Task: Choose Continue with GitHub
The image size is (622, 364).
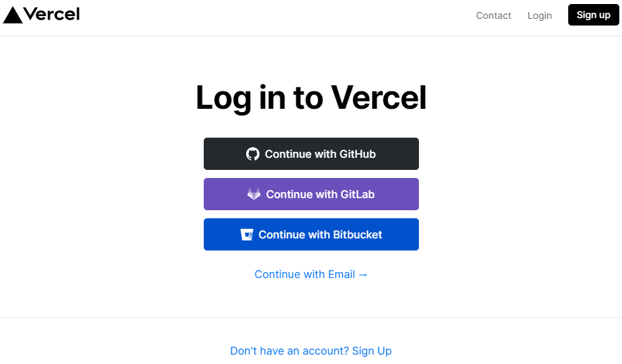Action: tap(311, 154)
